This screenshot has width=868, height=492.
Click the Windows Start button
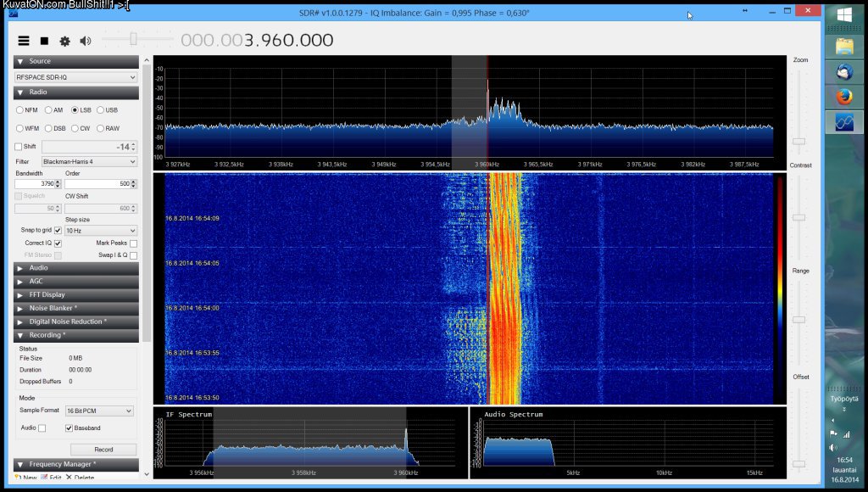(844, 15)
